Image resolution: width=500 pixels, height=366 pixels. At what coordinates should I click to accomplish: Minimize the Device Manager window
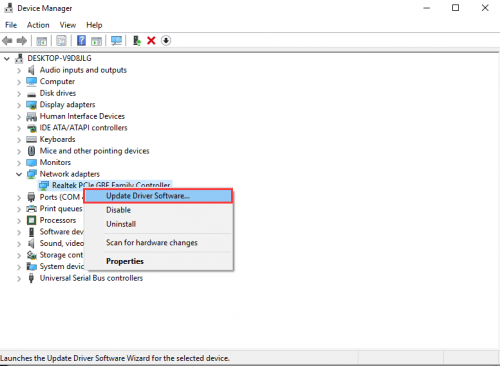coord(427,8)
